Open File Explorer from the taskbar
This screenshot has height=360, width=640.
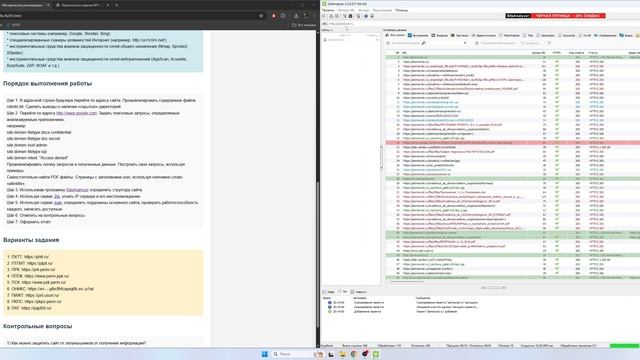click(342, 354)
